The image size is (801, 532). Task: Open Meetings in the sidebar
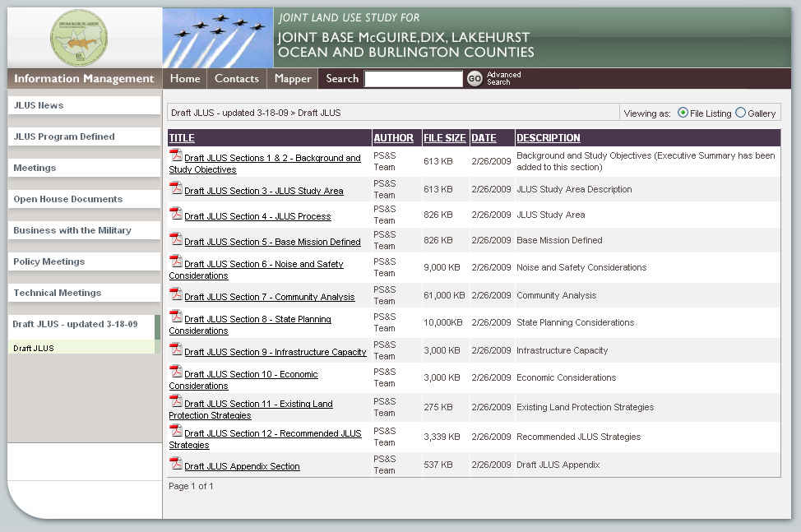(x=84, y=168)
